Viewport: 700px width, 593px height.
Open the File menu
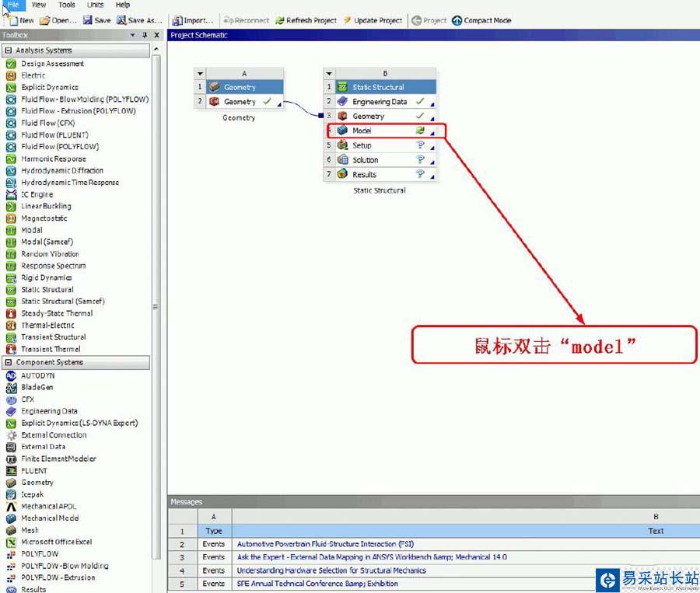(13, 5)
